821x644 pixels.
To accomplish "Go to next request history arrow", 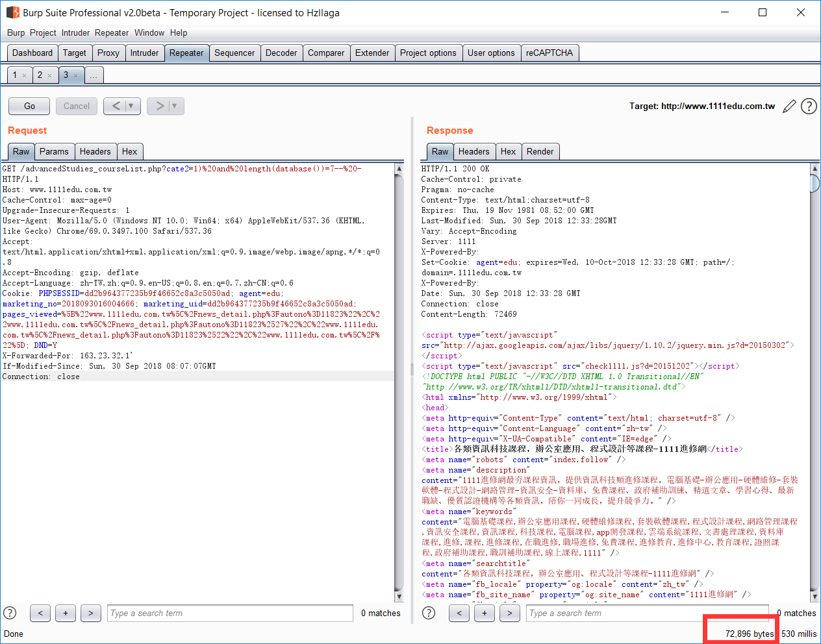I will click(x=159, y=106).
